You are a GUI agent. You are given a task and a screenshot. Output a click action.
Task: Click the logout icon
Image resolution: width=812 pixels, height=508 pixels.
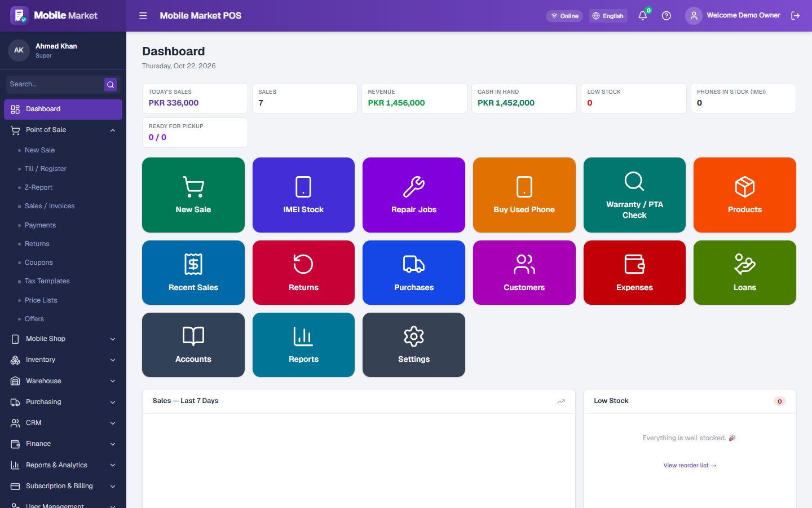click(x=796, y=16)
